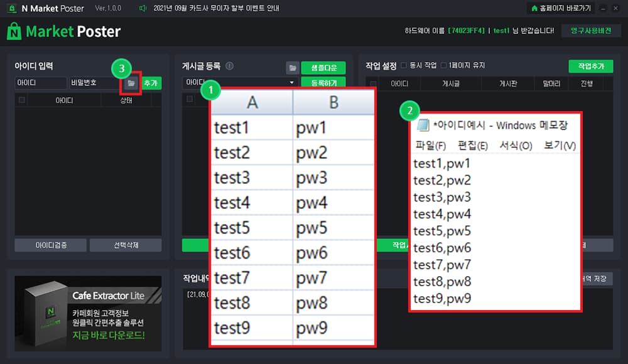This screenshot has width=628, height=364.
Task: Click cell test9 in the spreadsheet
Action: coord(252,328)
